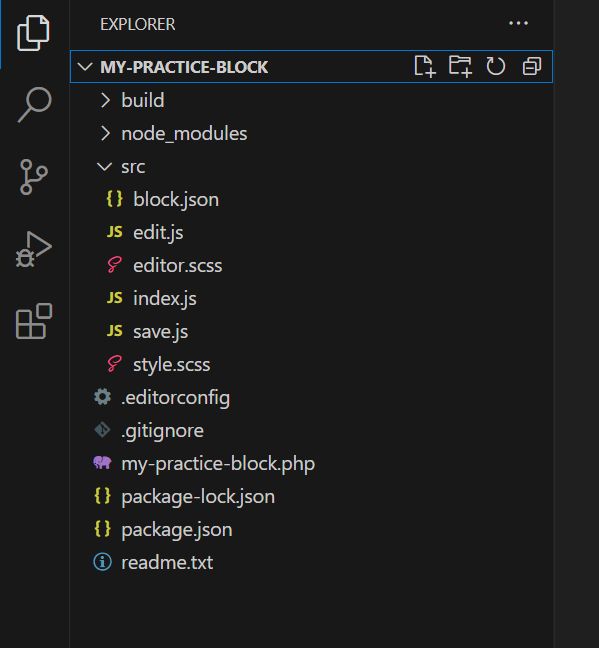Viewport: 599px width, 648px height.
Task: Open the edit.js file
Action: [158, 233]
